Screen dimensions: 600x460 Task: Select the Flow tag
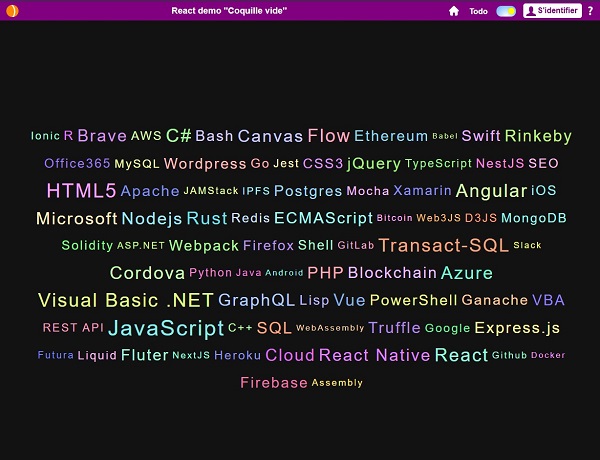[329, 135]
